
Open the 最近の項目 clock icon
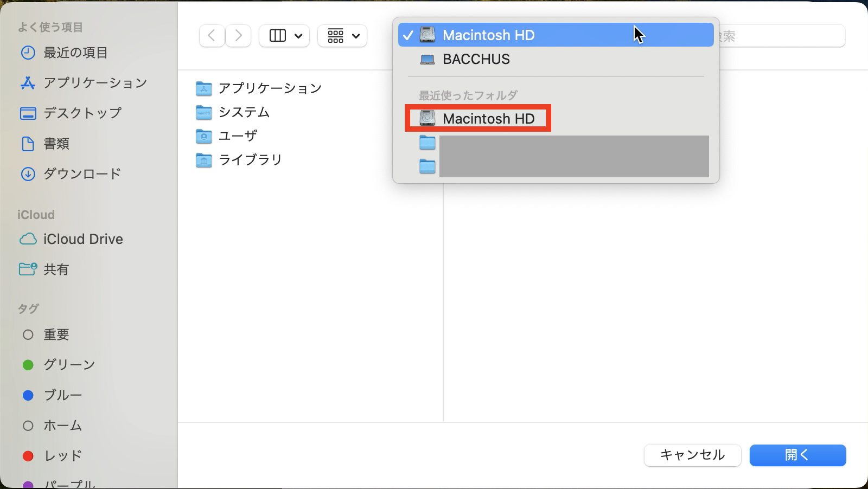tap(28, 53)
